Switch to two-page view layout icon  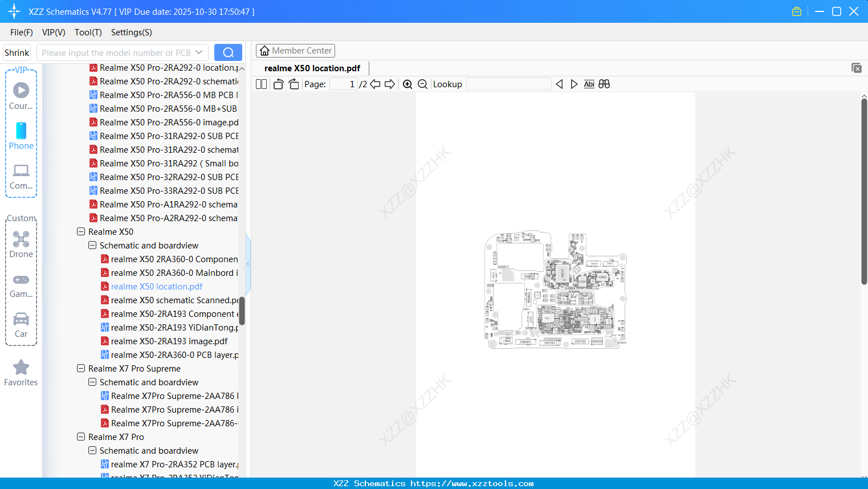click(261, 84)
